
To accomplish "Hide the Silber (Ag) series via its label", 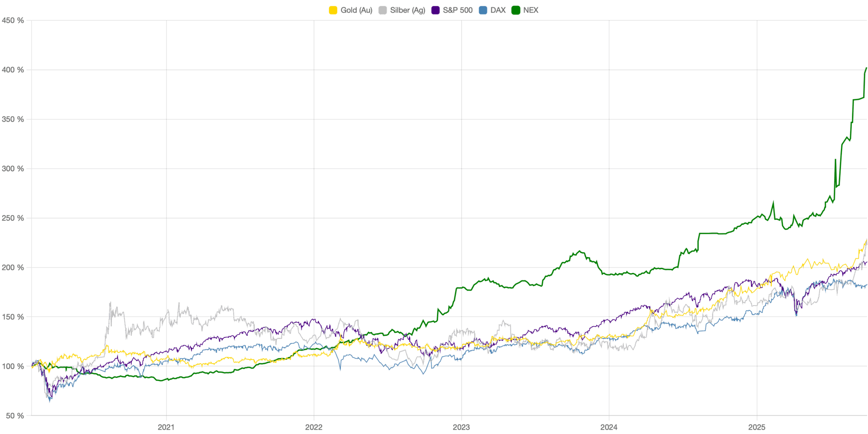I will (x=407, y=10).
